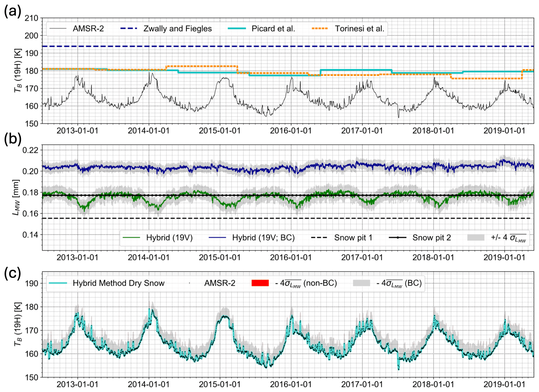Viewport: 539px width, 392px height.
Task: Click the (c) panel label
Action: point(13,273)
